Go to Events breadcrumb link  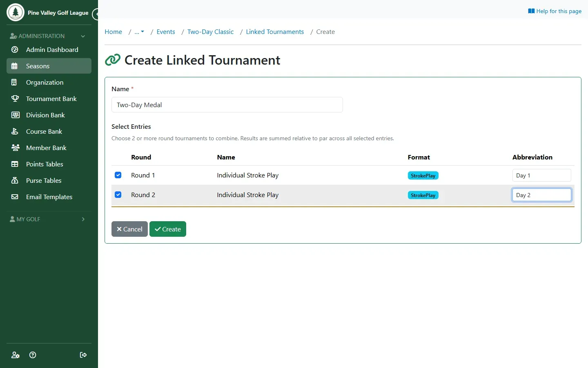click(x=166, y=32)
